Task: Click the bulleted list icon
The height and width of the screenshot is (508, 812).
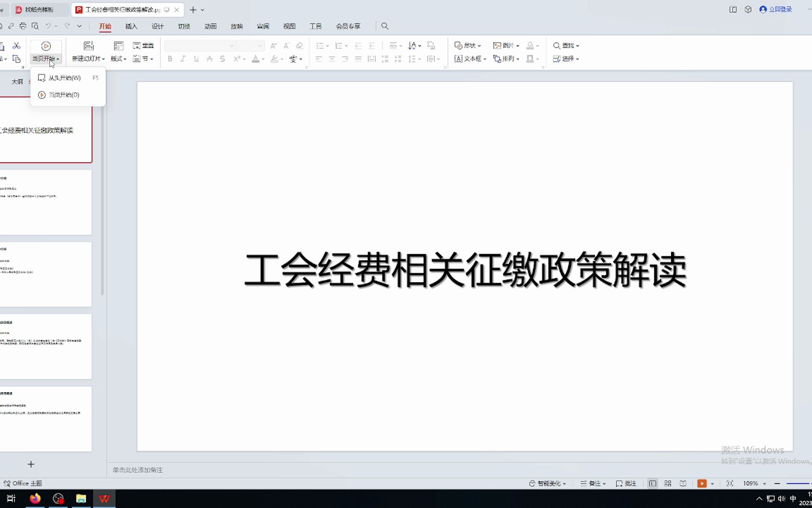Action: click(320, 46)
